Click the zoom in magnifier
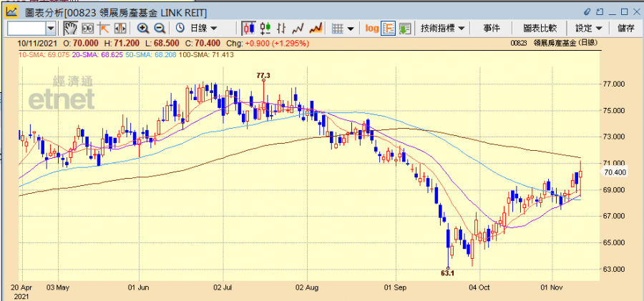This screenshot has width=644, height=301. 143,28
